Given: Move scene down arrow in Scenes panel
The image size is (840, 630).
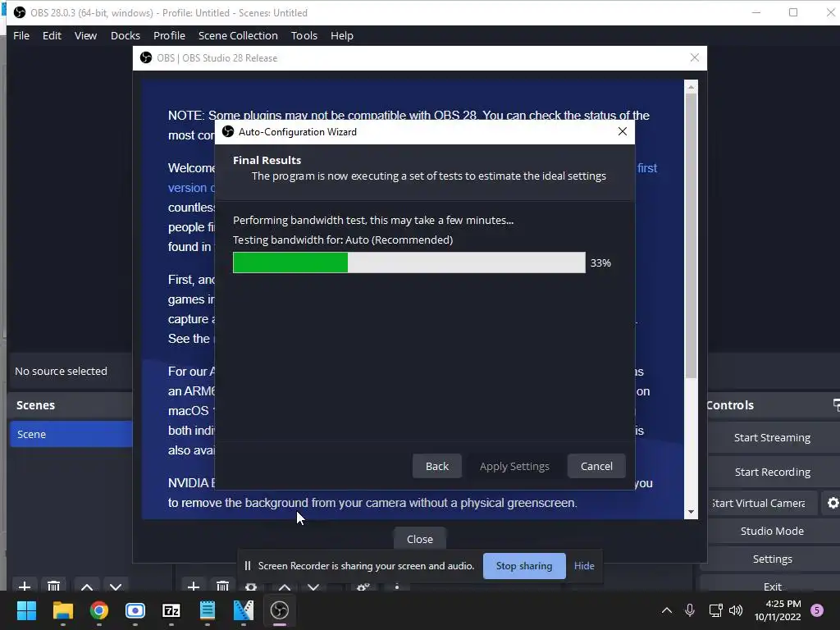Looking at the screenshot, I should pos(116,586).
